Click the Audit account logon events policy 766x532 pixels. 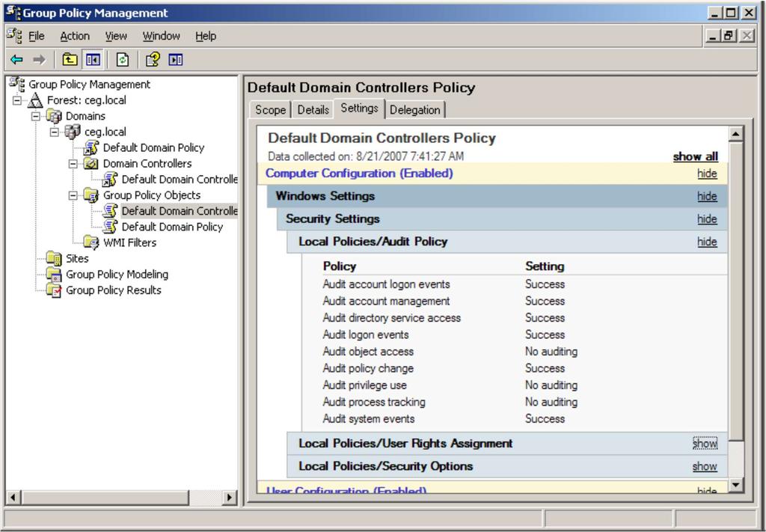point(386,284)
